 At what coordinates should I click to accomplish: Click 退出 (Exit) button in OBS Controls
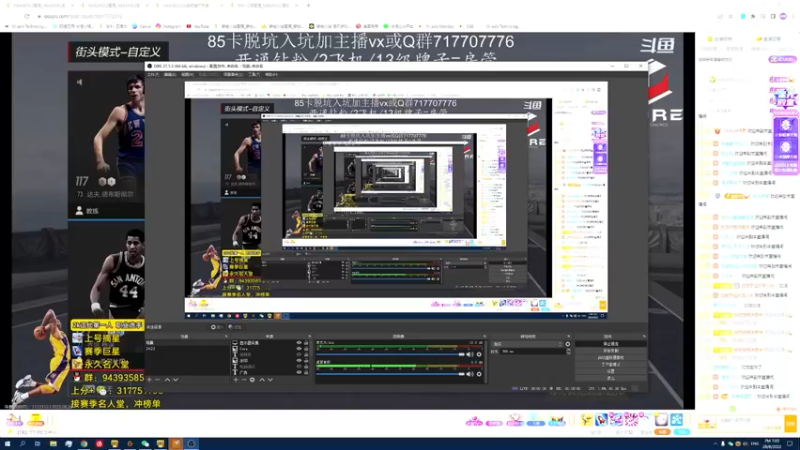click(x=611, y=379)
